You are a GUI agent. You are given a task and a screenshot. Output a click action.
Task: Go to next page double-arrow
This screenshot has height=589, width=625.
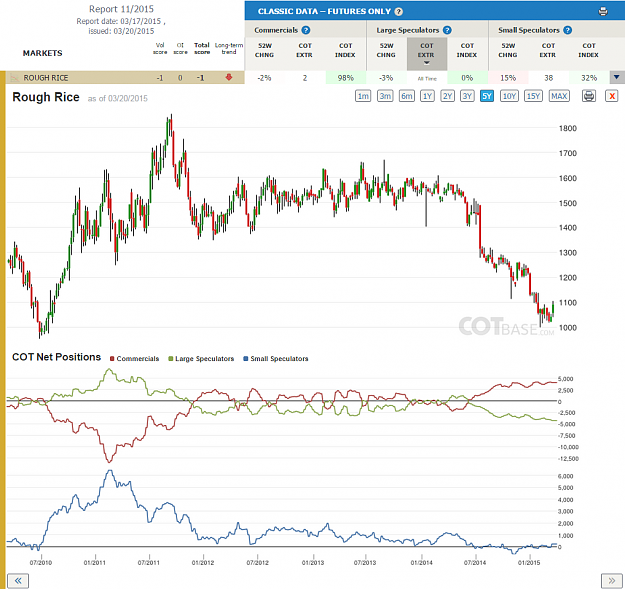611,581
